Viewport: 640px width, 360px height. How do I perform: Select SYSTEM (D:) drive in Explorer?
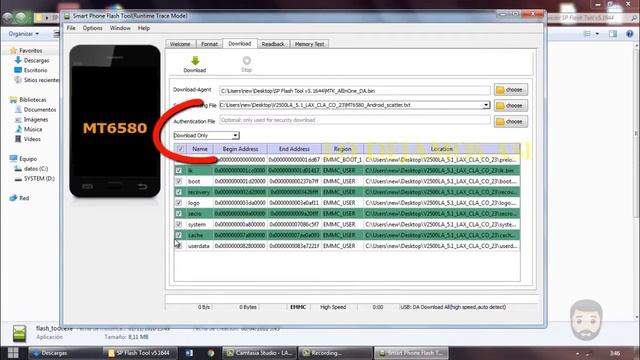[x=39, y=178]
